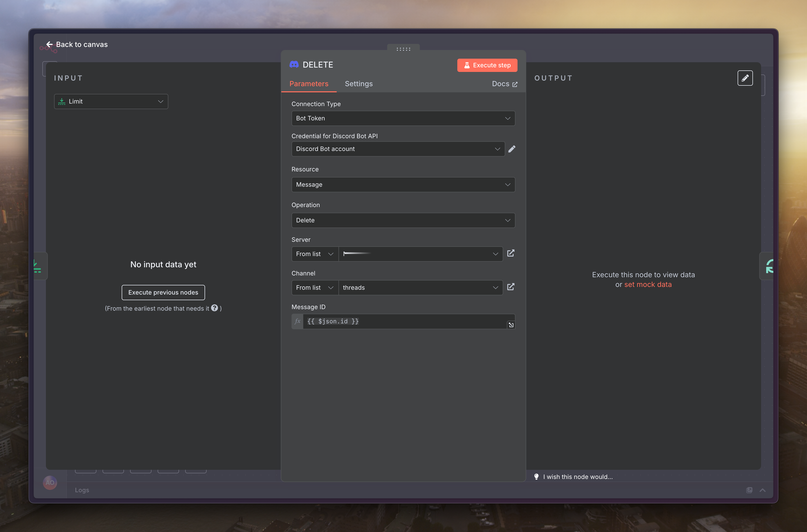
Task: Open the Server external link icon
Action: pyautogui.click(x=511, y=253)
